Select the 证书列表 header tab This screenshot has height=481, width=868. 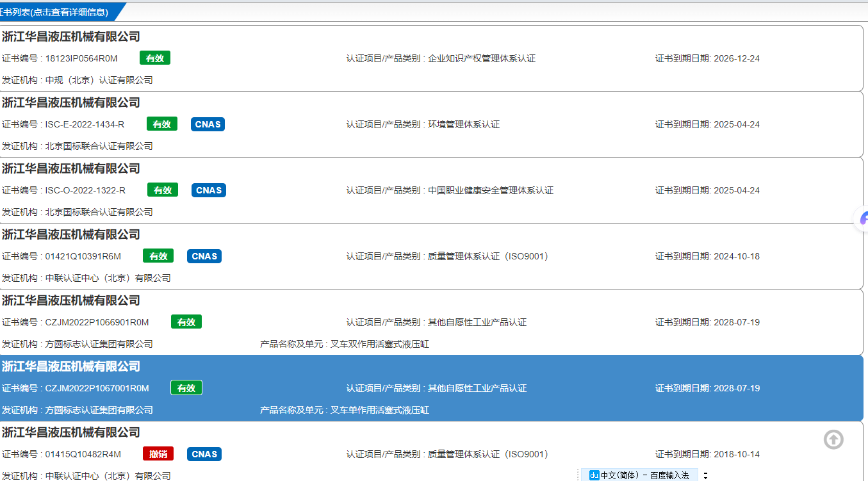tap(59, 12)
